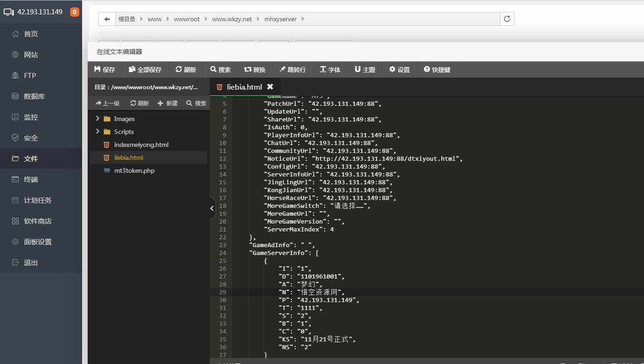Screen dimensions: 644x364
Task: Open indexmeiyong.html from the file list
Action: point(141,145)
